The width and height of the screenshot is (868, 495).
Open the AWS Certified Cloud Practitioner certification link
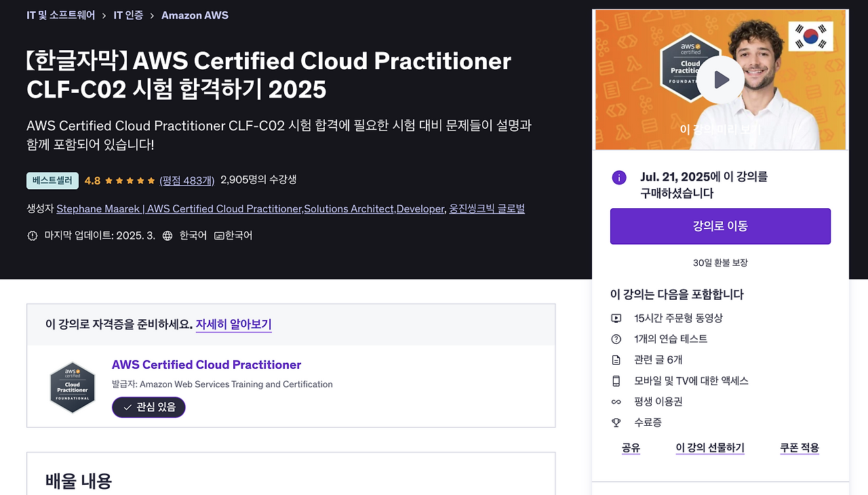pos(206,365)
